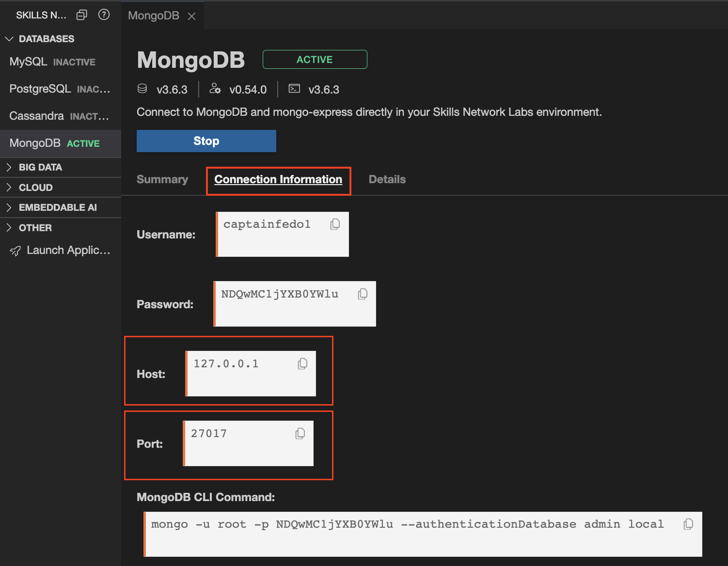The height and width of the screenshot is (566, 728).
Task: Select MongoDB ACTIVE in the sidebar
Action: [61, 143]
